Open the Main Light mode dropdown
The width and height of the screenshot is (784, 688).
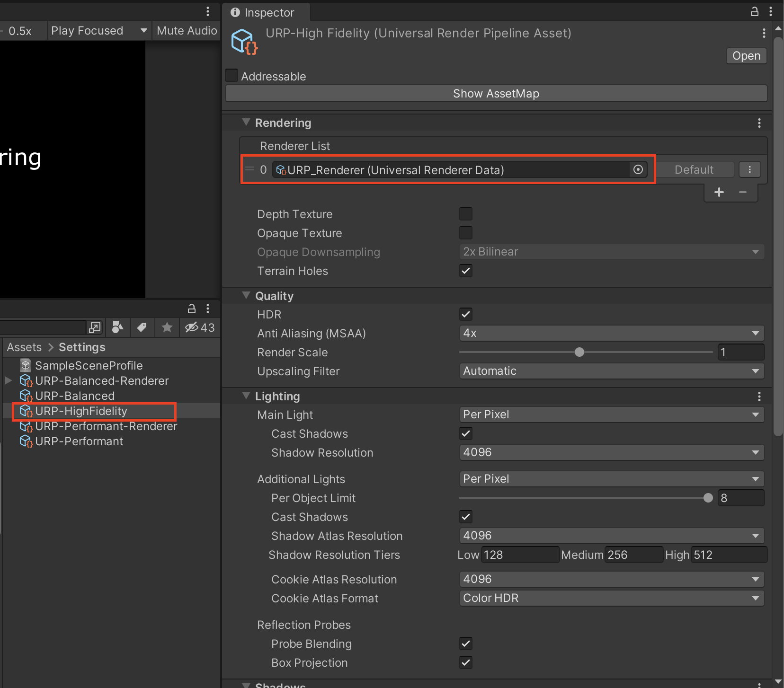click(612, 415)
